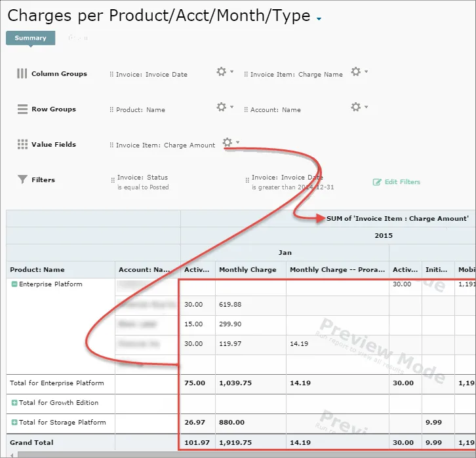Select the Invoice: Status is equal to Posted filter
This screenshot has height=458, width=476.
(x=143, y=182)
